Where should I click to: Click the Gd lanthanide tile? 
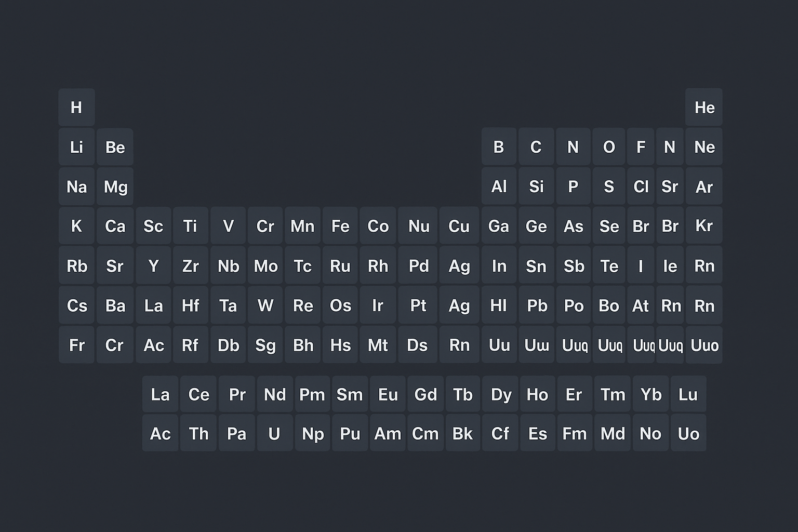pos(425,394)
